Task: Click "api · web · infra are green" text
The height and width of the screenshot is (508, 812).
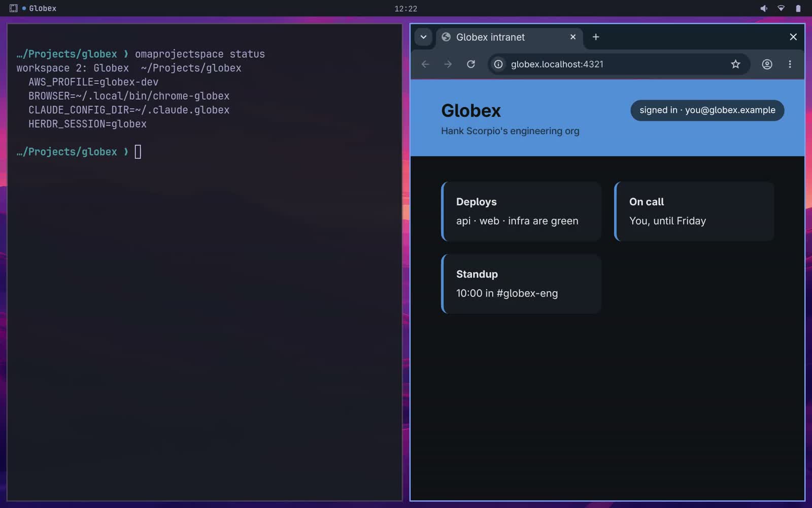Action: coord(517,221)
